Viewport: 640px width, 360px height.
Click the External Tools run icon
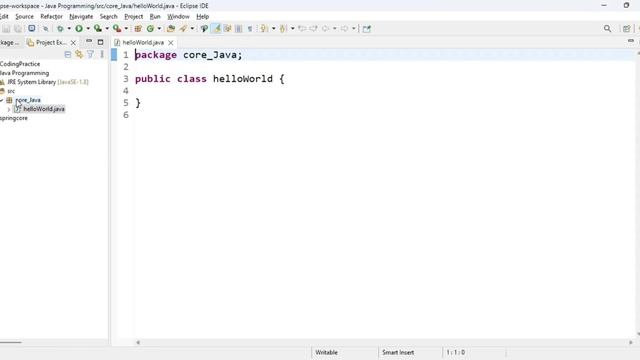click(x=117, y=29)
